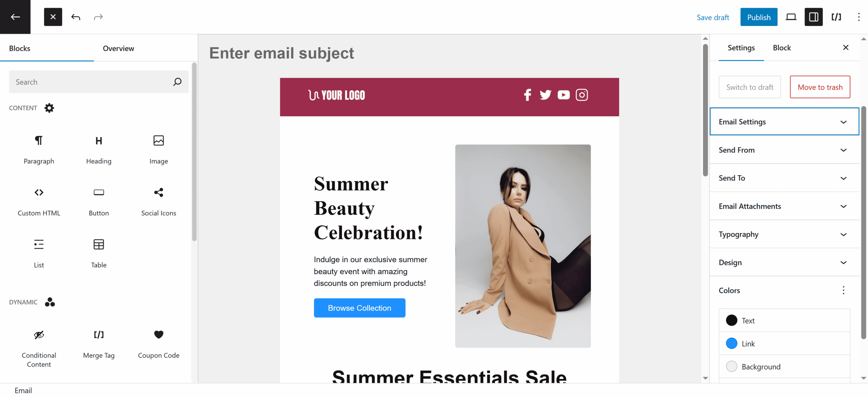Switch to the Overview tab
Image resolution: width=868 pixels, height=397 pixels.
118,48
